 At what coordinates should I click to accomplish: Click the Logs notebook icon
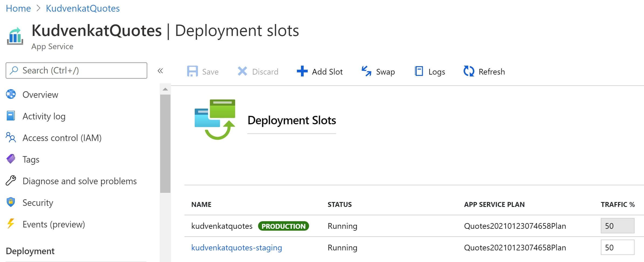[419, 71]
